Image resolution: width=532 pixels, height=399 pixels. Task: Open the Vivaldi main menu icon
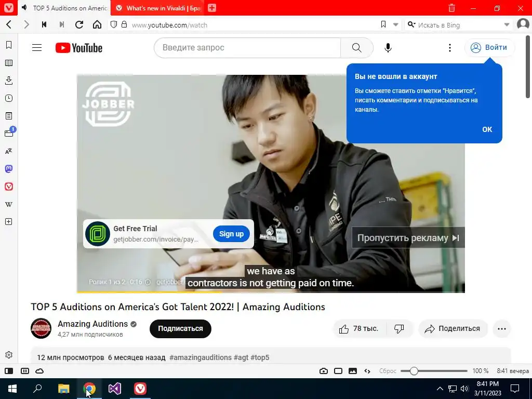(x=9, y=8)
